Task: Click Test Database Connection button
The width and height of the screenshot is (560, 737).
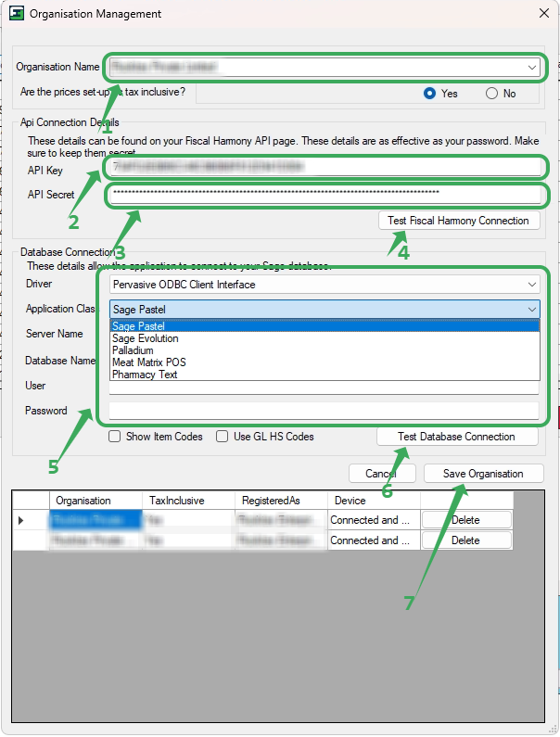Action: pyautogui.click(x=457, y=437)
